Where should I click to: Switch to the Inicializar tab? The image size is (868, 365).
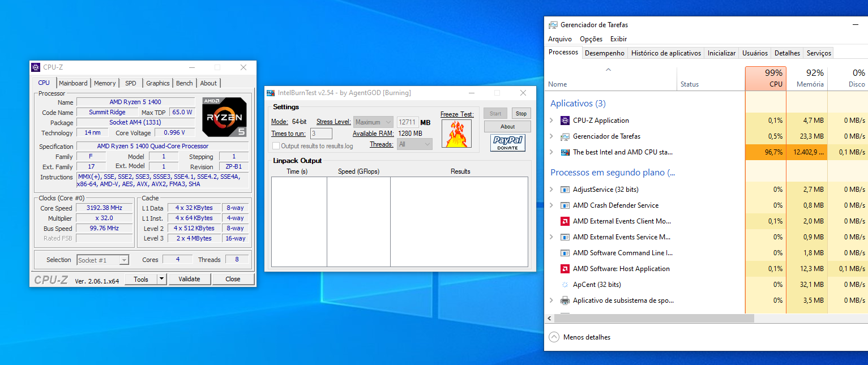tap(721, 53)
